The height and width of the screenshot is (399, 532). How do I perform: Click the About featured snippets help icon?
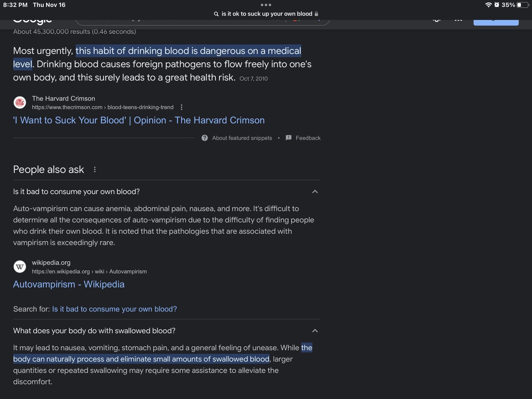click(x=204, y=138)
